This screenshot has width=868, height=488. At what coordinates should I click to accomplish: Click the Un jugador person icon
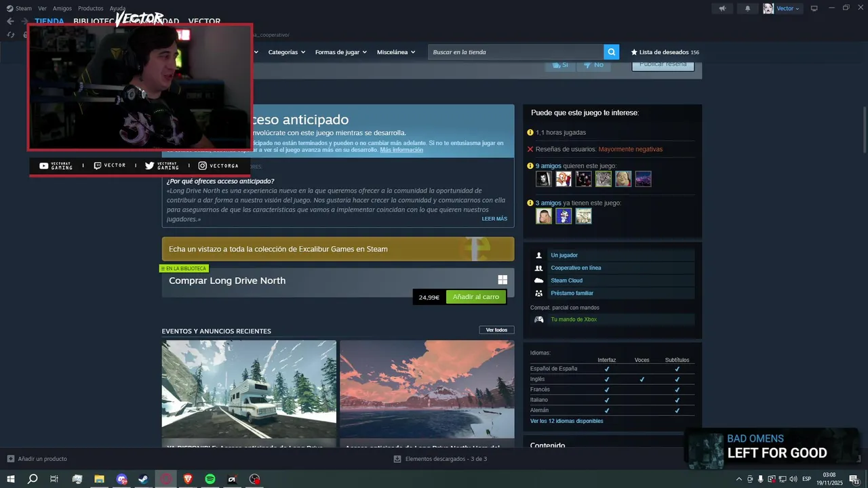[x=539, y=256]
